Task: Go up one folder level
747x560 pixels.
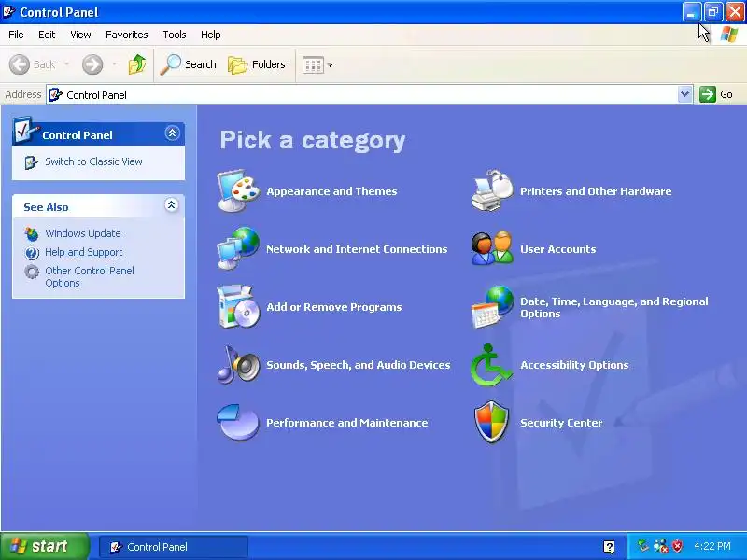Action: coord(137,64)
